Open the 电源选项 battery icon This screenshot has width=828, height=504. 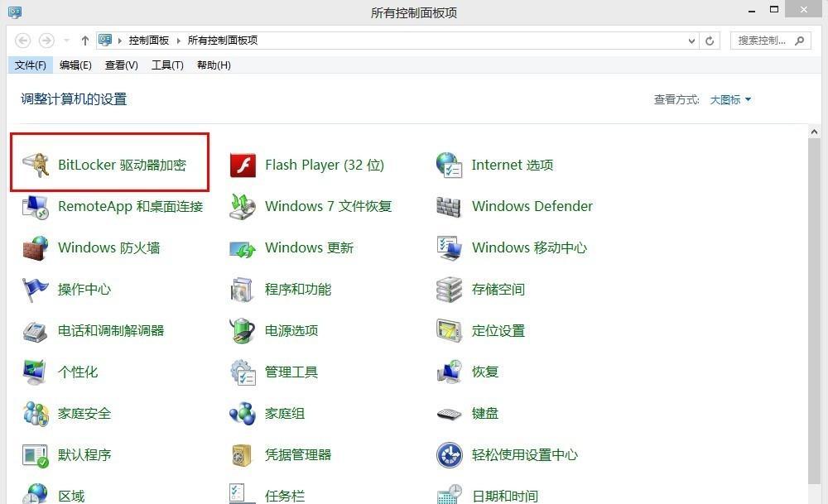(243, 331)
